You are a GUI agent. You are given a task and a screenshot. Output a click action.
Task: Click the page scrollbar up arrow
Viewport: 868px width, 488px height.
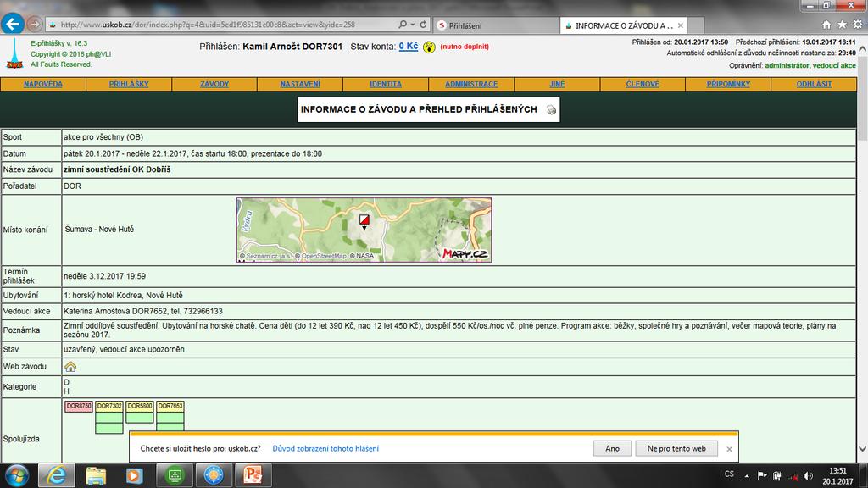pos(862,48)
